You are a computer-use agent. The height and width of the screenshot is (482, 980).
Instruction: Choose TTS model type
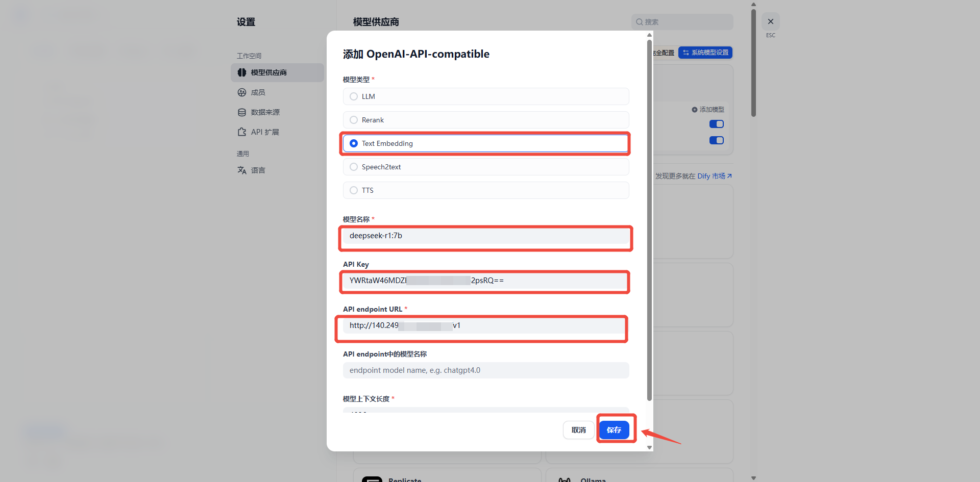pyautogui.click(x=486, y=190)
